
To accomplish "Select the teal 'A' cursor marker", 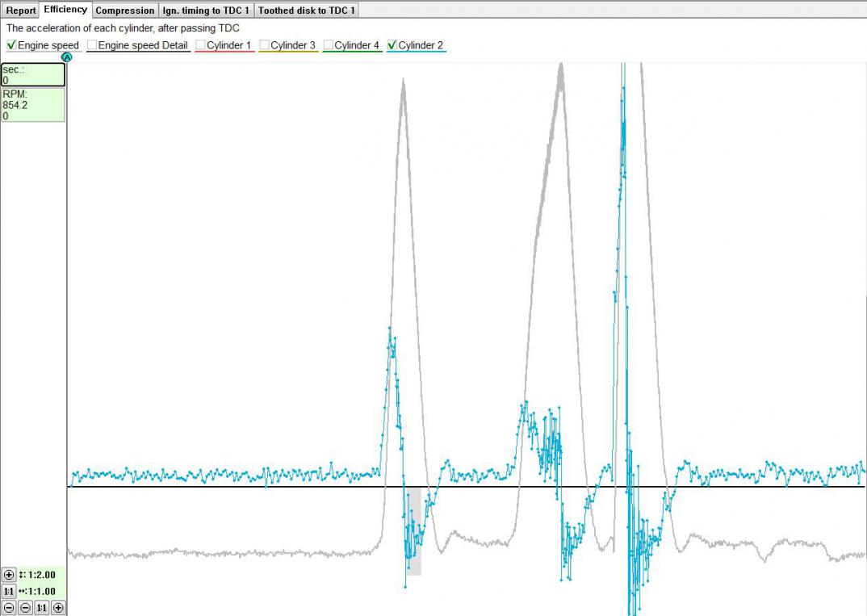I will coord(67,57).
